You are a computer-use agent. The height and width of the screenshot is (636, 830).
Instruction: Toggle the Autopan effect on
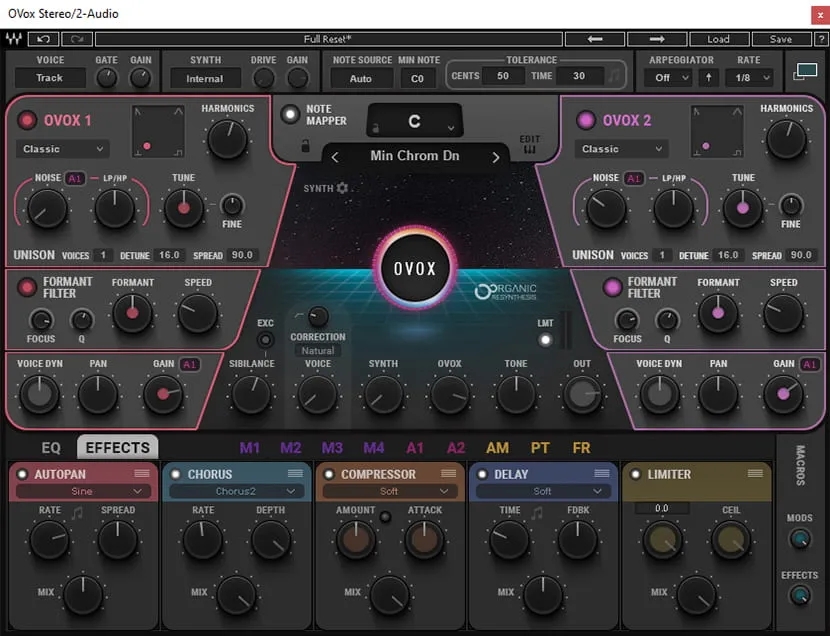tap(22, 474)
